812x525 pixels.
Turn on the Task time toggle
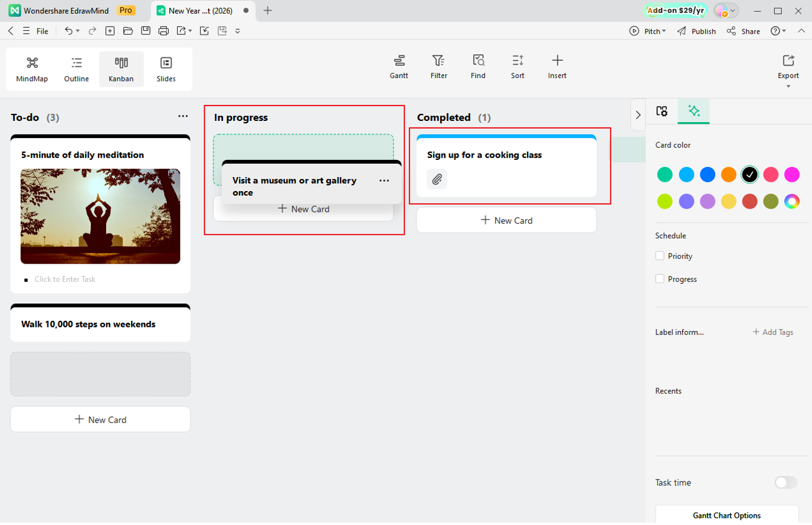785,483
